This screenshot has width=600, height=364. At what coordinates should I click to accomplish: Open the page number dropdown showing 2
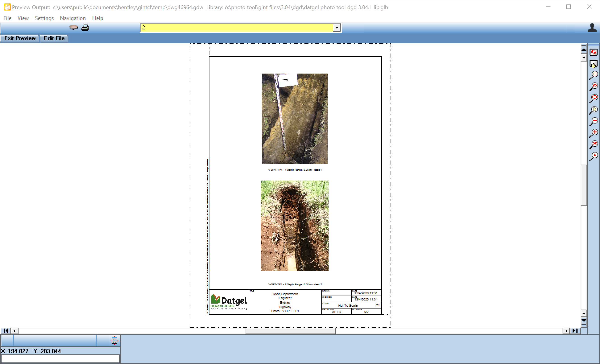337,27
